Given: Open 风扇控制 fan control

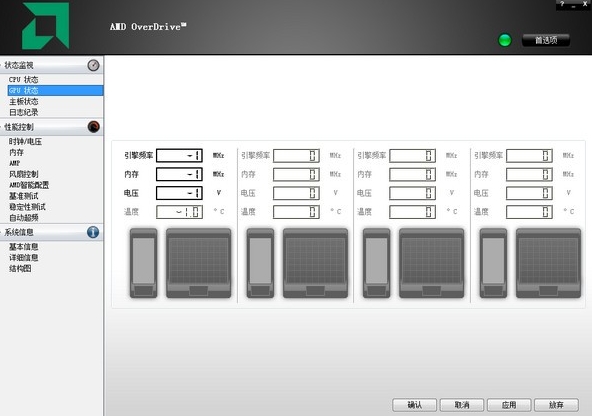Looking at the screenshot, I should coord(24,174).
